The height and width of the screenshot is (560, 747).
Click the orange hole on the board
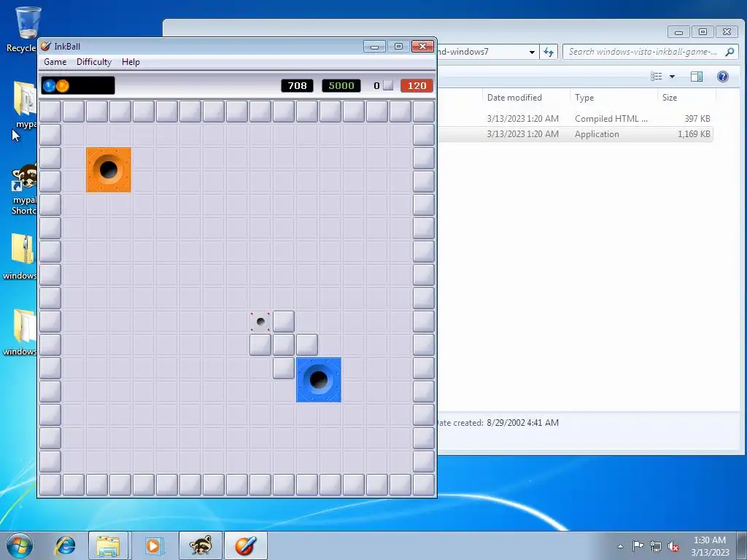[109, 169]
